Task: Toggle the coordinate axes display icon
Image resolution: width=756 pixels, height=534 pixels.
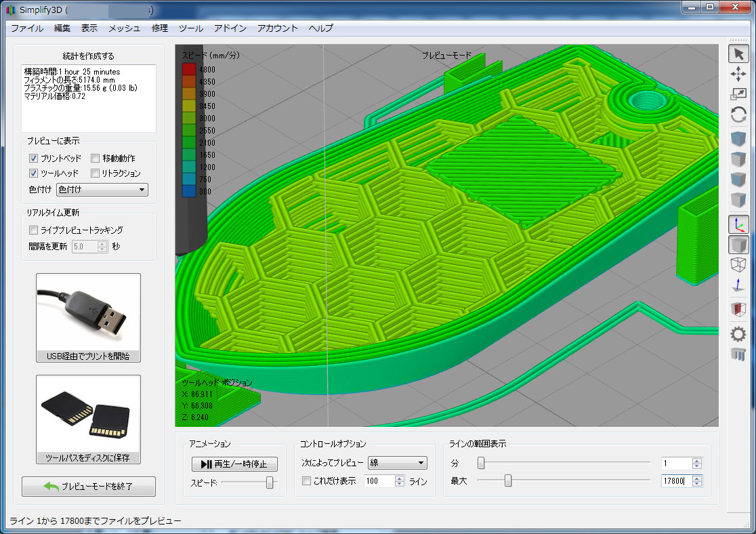Action: tap(738, 225)
